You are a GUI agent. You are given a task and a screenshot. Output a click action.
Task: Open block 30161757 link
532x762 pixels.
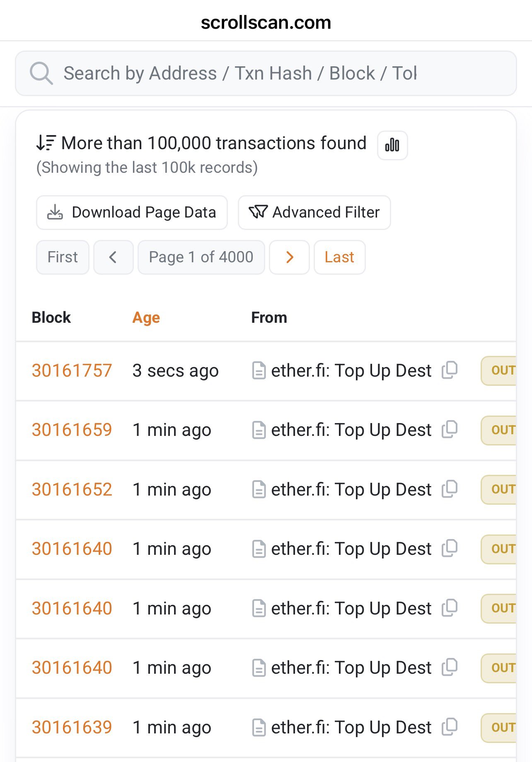tap(72, 370)
